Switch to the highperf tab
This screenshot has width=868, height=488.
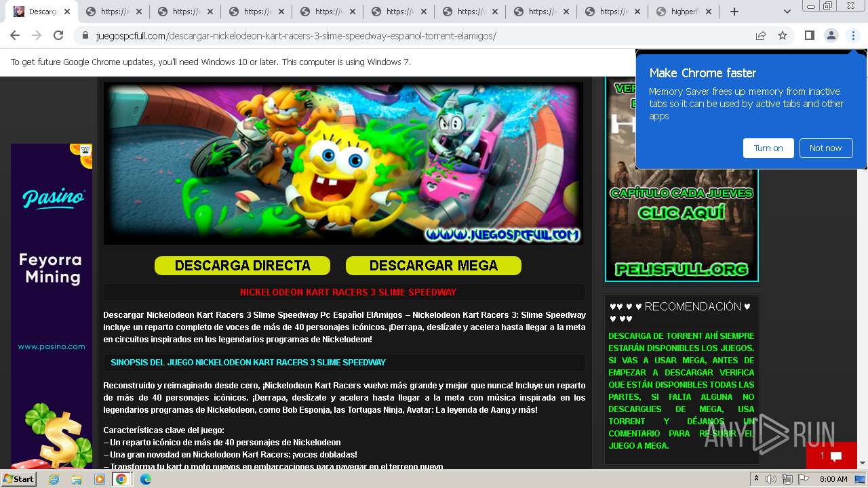click(x=684, y=12)
